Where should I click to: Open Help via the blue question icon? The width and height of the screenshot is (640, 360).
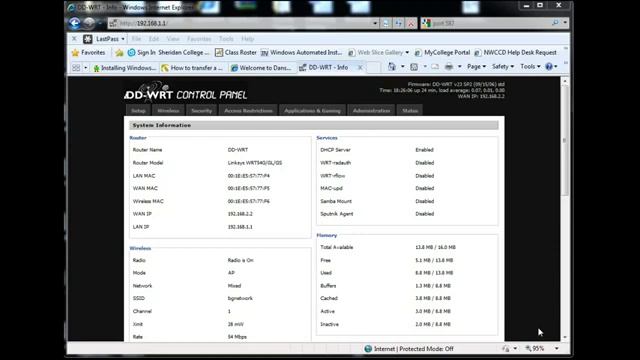coord(549,67)
